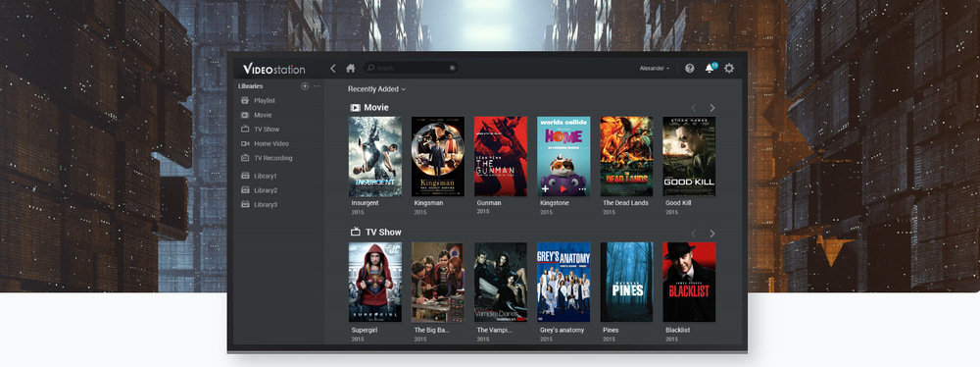This screenshot has width=980, height=367.
Task: Click the Kingsman title text
Action: (429, 203)
